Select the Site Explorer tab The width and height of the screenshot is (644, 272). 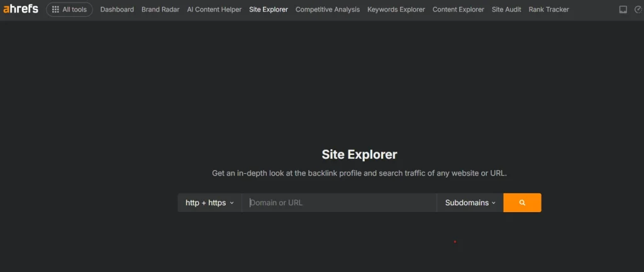pos(269,9)
